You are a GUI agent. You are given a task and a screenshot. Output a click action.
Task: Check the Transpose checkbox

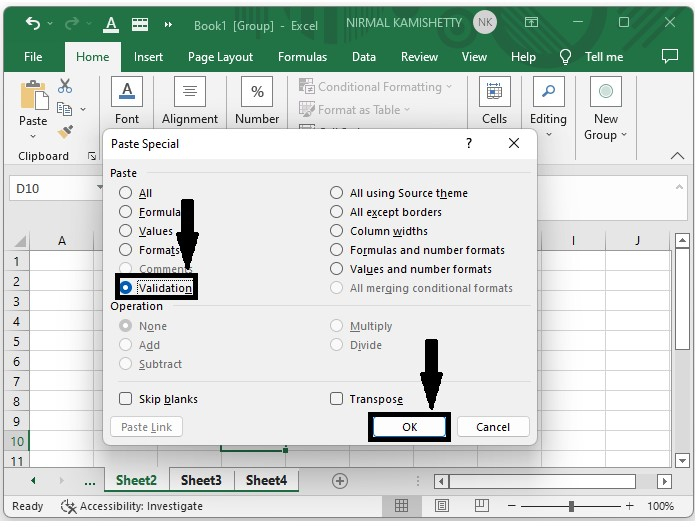[x=336, y=399]
